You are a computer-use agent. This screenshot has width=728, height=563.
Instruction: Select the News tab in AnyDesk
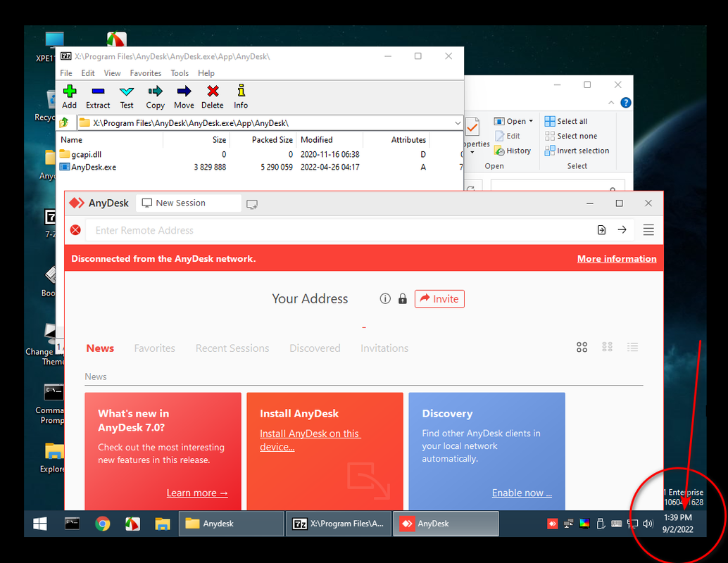coord(100,348)
